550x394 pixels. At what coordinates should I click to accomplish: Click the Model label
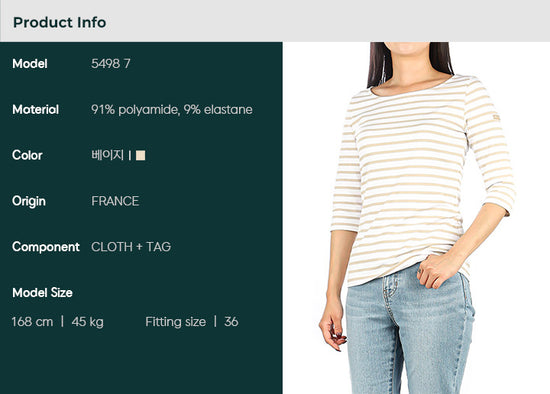click(30, 64)
